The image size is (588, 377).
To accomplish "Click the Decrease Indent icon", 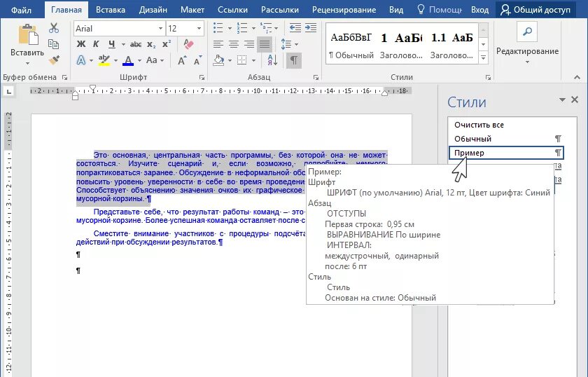I will 295,28.
